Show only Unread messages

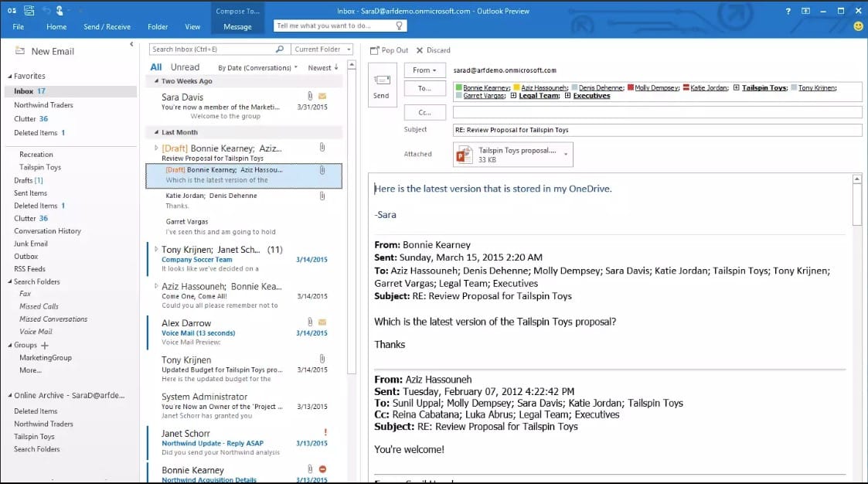click(185, 67)
